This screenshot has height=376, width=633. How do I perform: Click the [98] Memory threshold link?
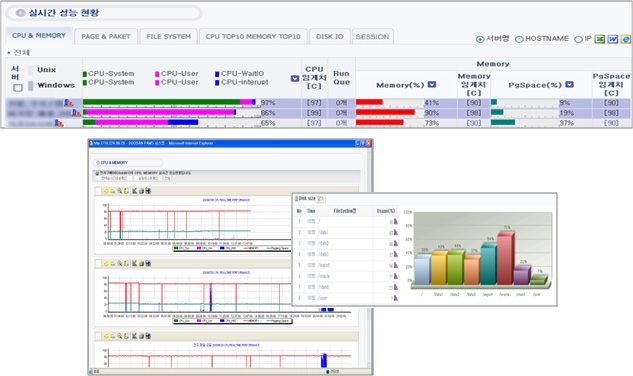coord(474,113)
